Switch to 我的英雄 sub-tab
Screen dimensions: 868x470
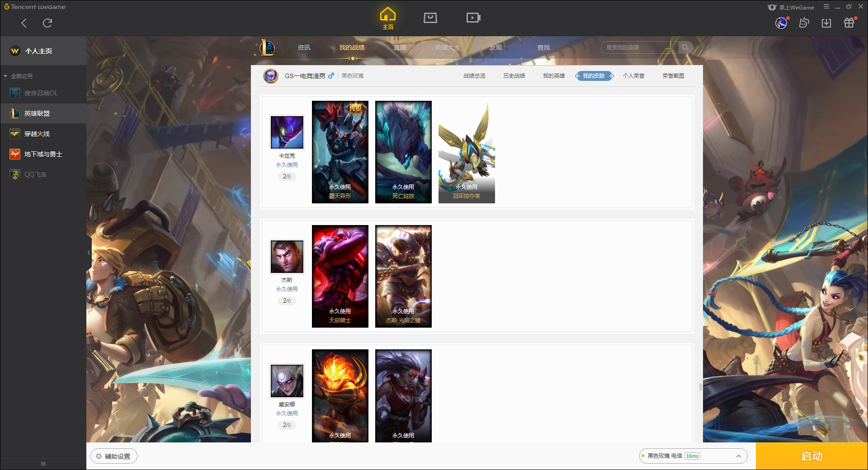click(x=554, y=76)
